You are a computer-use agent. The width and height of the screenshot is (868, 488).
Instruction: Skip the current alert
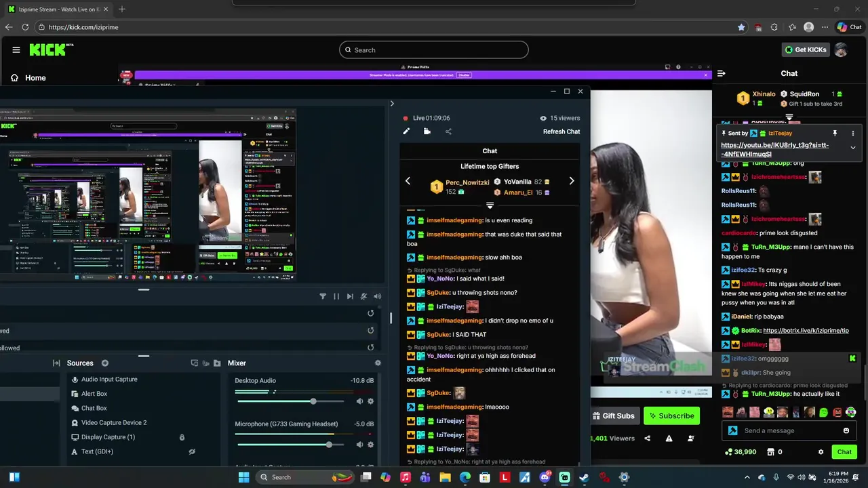tap(350, 296)
